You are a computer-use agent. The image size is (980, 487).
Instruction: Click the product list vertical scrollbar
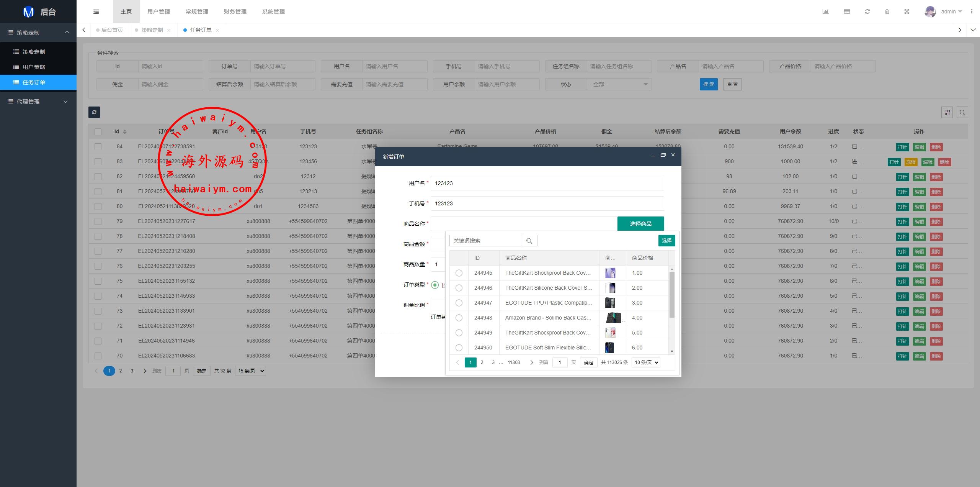[672, 295]
